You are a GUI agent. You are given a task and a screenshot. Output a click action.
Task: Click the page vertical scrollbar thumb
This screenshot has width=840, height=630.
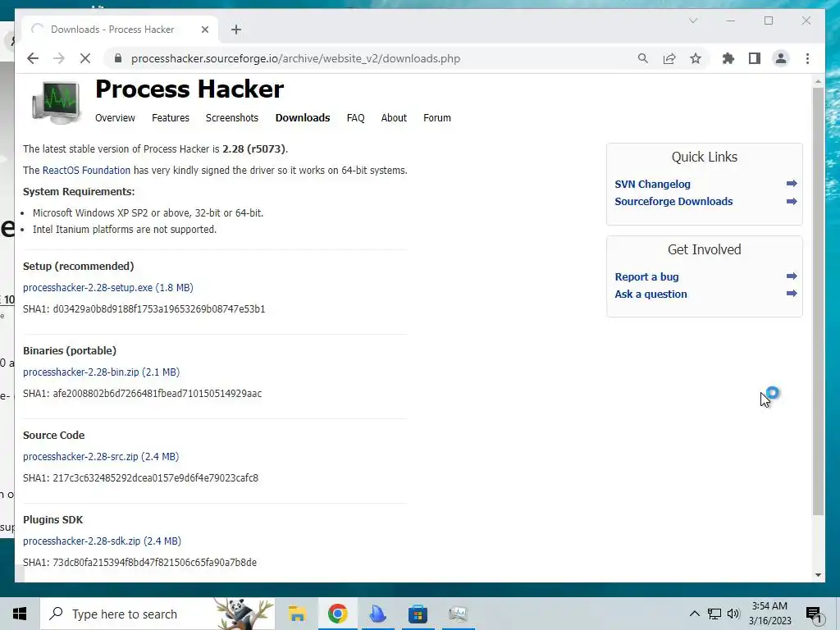[x=818, y=301]
